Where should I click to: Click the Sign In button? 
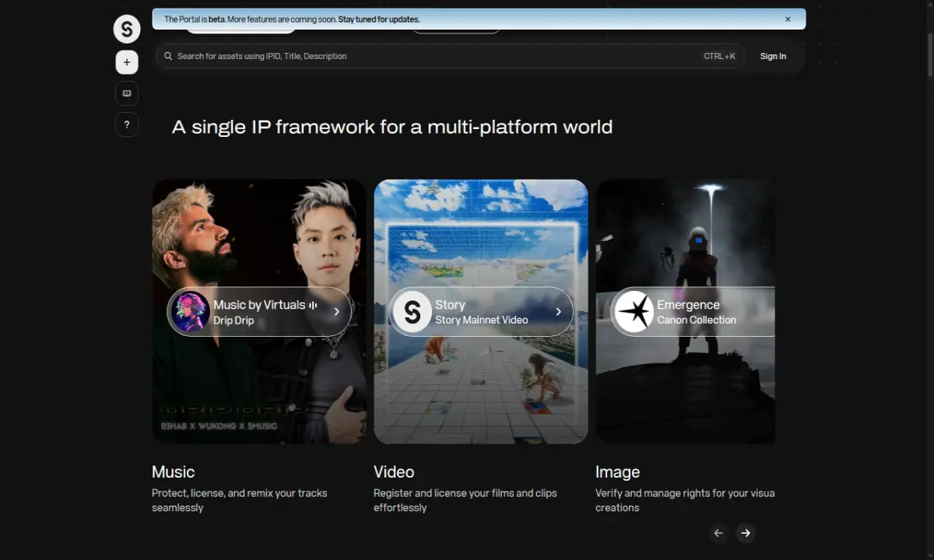[x=773, y=56]
